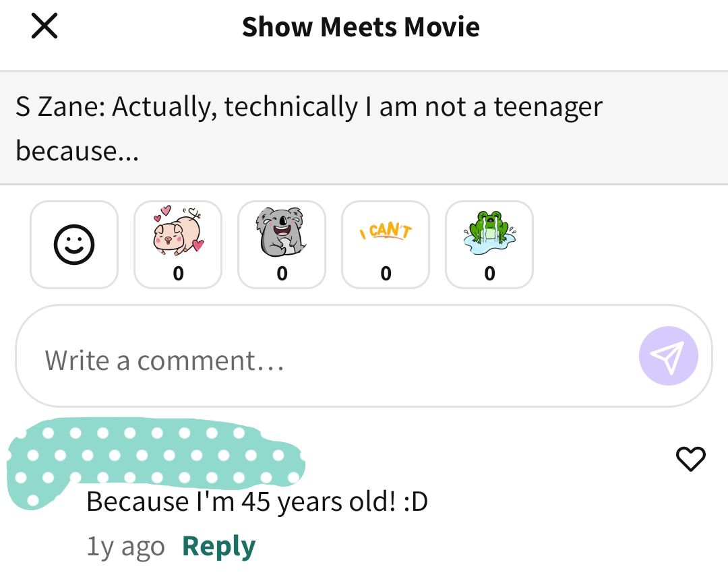Tap the count under the frog sticker
Viewport: 728px width, 585px height.
tap(489, 274)
